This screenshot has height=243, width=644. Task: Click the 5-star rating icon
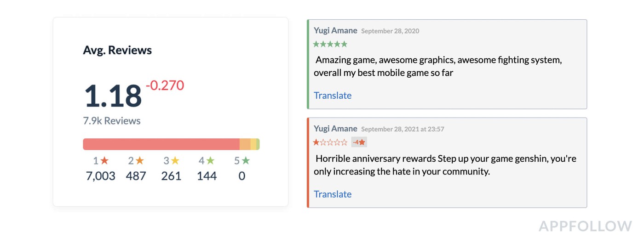tap(246, 161)
